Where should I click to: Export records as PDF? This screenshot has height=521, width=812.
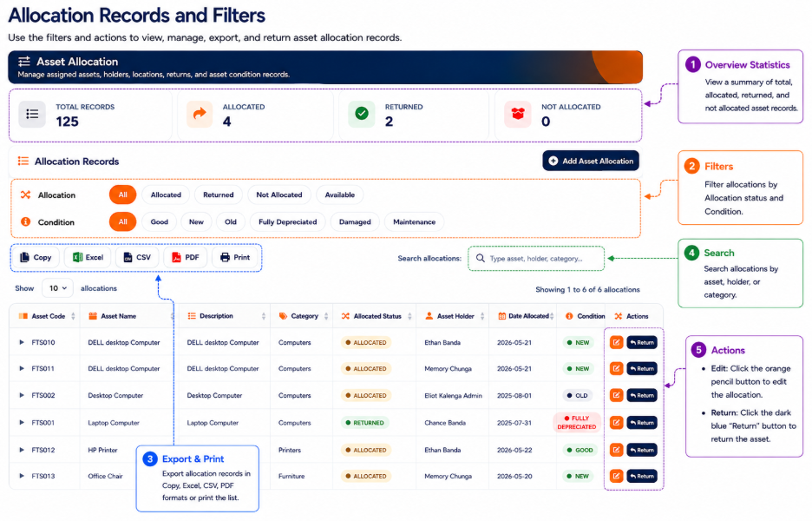(x=186, y=257)
